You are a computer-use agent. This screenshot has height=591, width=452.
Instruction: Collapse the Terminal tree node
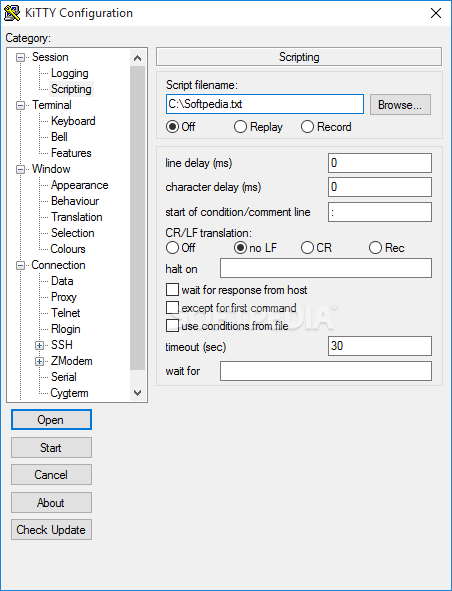coord(20,106)
